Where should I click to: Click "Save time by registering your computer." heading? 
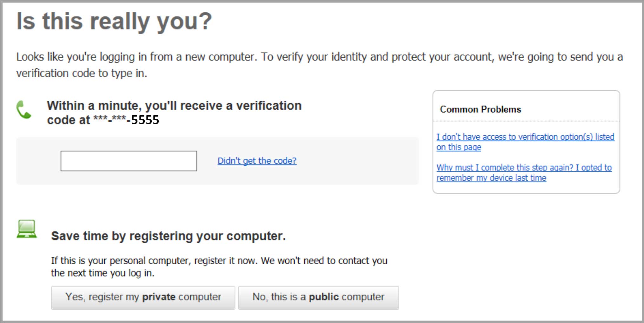pyautogui.click(x=168, y=236)
